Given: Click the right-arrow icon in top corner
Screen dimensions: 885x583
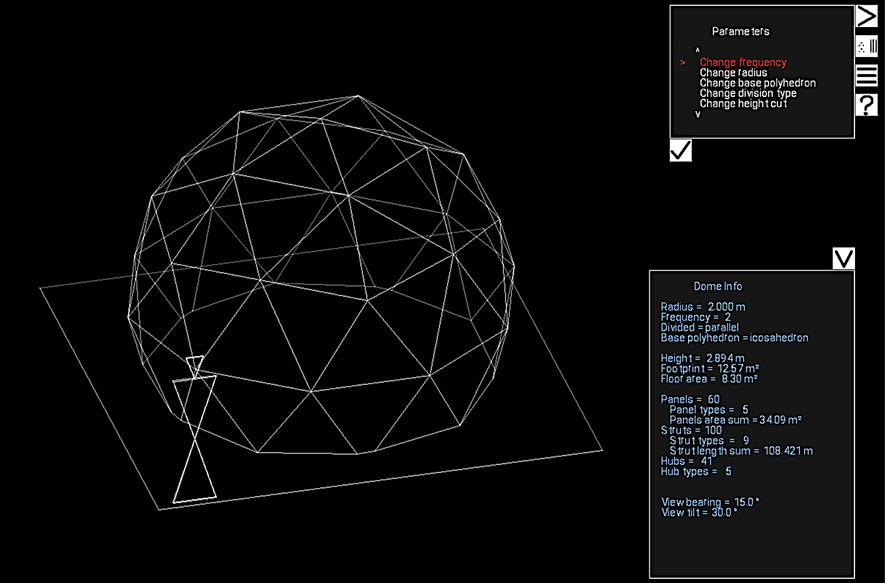Looking at the screenshot, I should pyautogui.click(x=869, y=14).
